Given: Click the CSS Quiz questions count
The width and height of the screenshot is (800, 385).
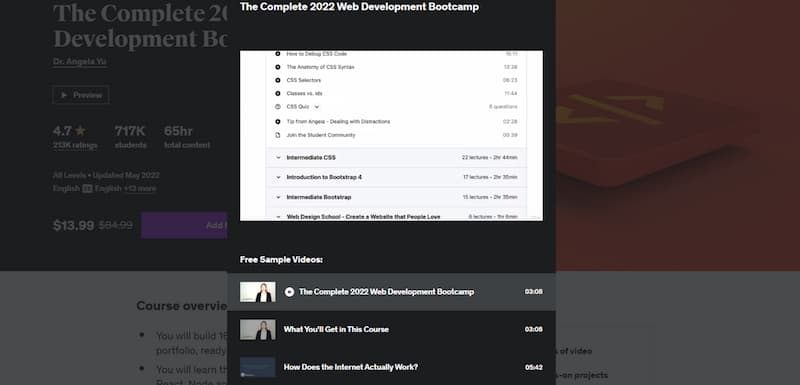Looking at the screenshot, I should (503, 107).
